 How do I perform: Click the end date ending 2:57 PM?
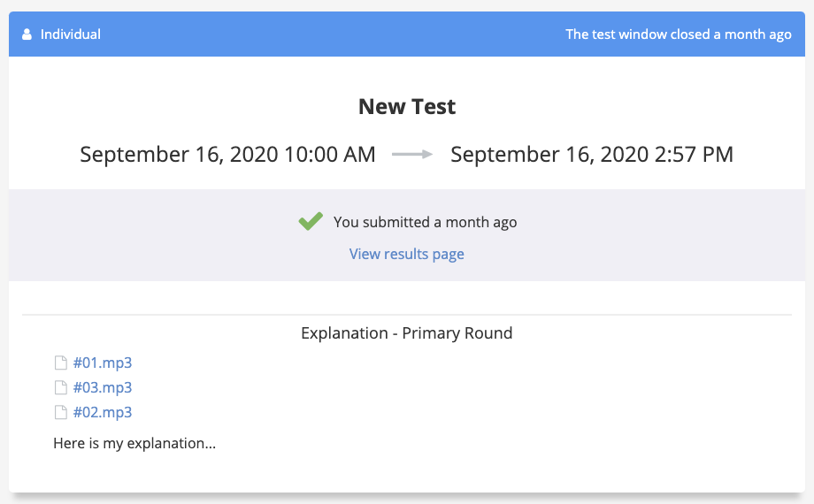point(592,154)
